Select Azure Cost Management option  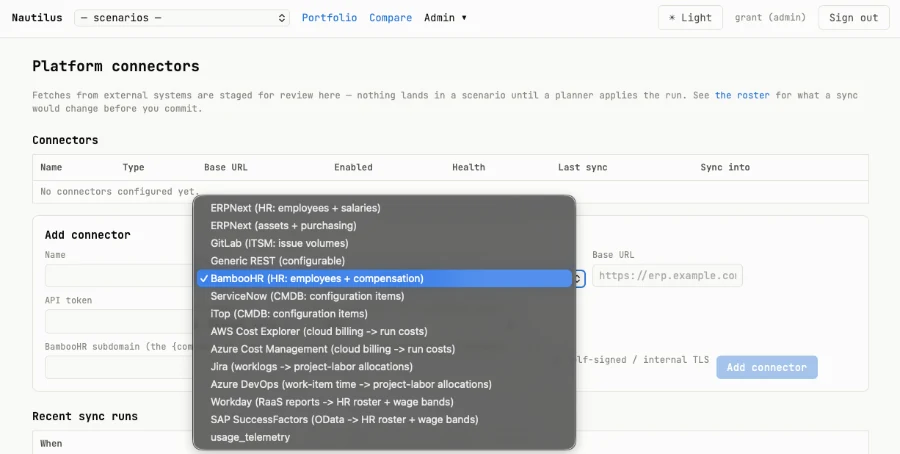point(384,349)
